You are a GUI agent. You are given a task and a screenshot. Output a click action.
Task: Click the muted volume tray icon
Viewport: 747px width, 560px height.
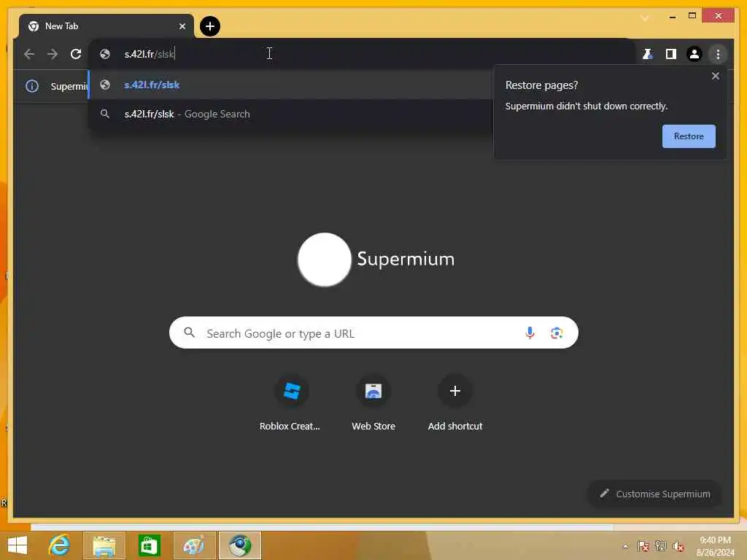click(678, 545)
